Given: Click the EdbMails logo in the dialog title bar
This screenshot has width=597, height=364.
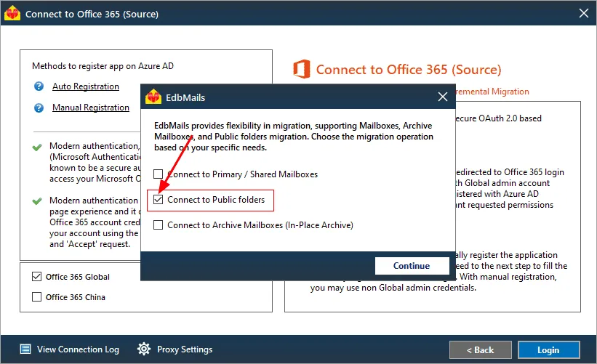Looking at the screenshot, I should pos(153,97).
